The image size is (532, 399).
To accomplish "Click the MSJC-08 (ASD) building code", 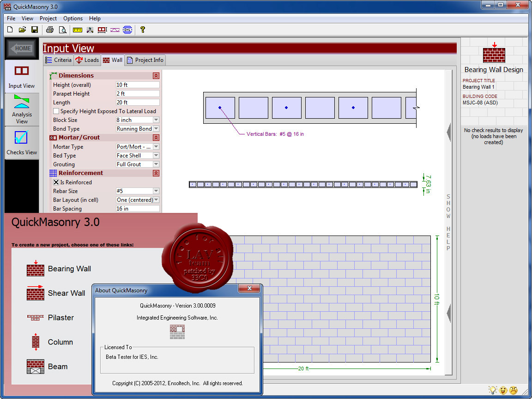I will (x=480, y=103).
